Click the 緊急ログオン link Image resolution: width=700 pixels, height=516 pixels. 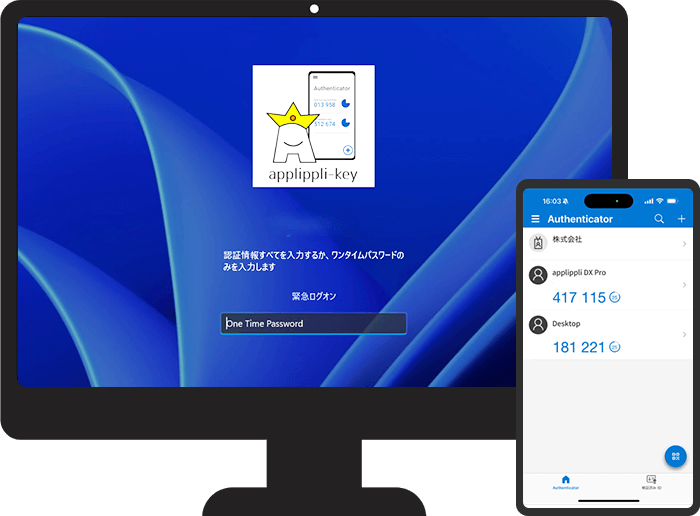pos(313,297)
